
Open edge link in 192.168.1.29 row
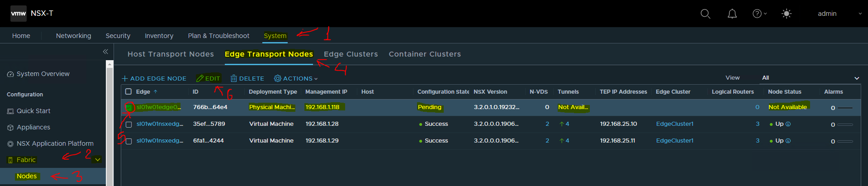(160, 141)
